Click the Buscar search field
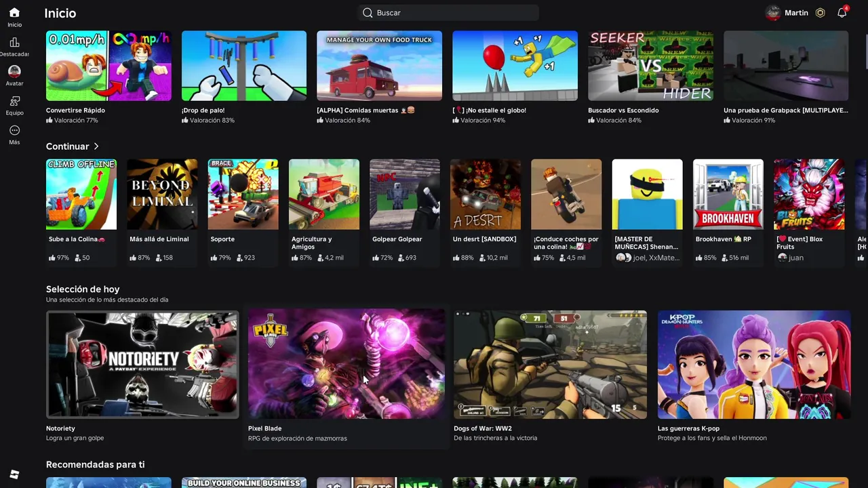The height and width of the screenshot is (488, 868). 448,13
